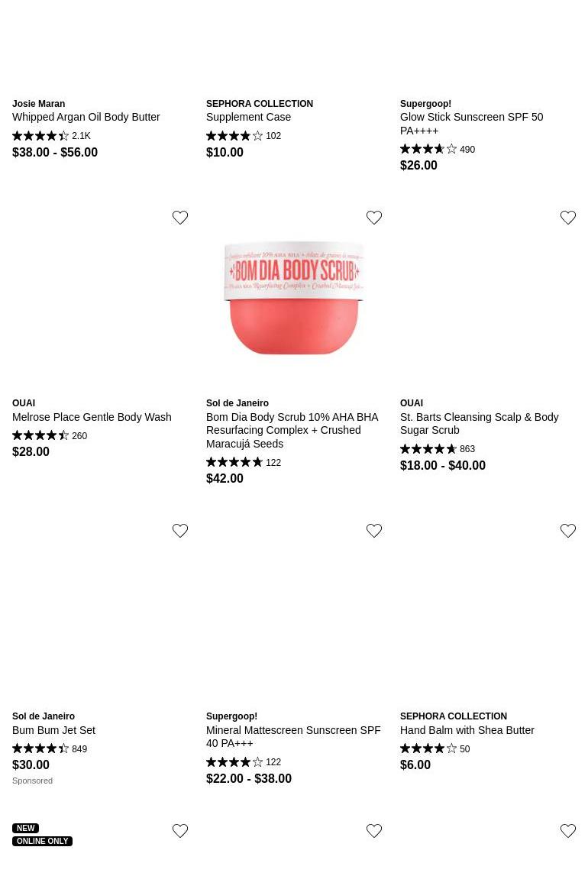Tap the bottom right product heart icon
This screenshot has width=588, height=876.
tap(568, 831)
